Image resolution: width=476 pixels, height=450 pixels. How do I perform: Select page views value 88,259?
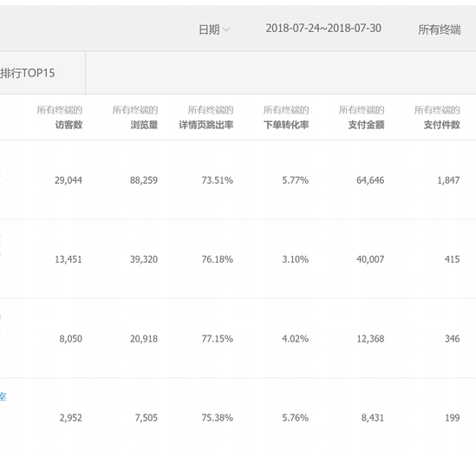pos(144,180)
